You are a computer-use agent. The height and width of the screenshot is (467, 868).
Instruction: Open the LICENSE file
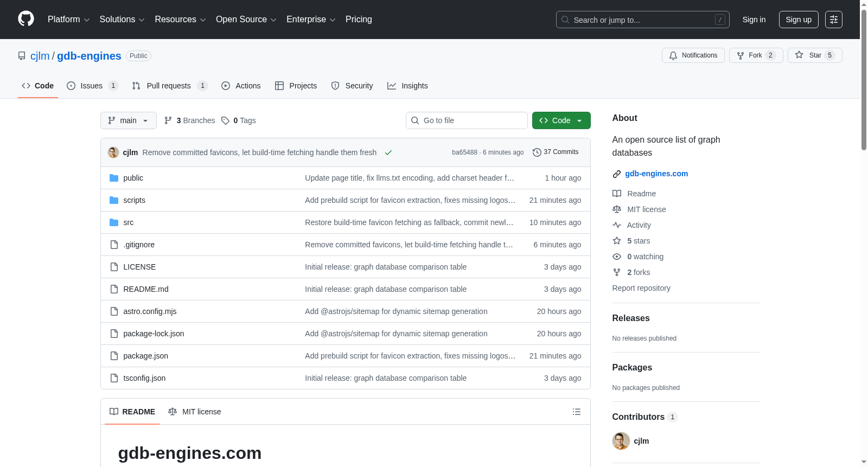point(139,267)
